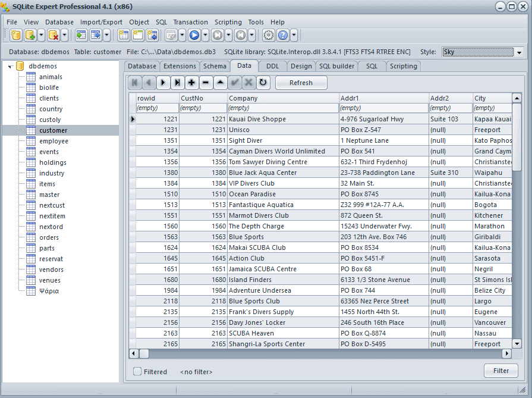The image size is (532, 398).
Task: Select the animals table in tree
Action: coord(51,77)
